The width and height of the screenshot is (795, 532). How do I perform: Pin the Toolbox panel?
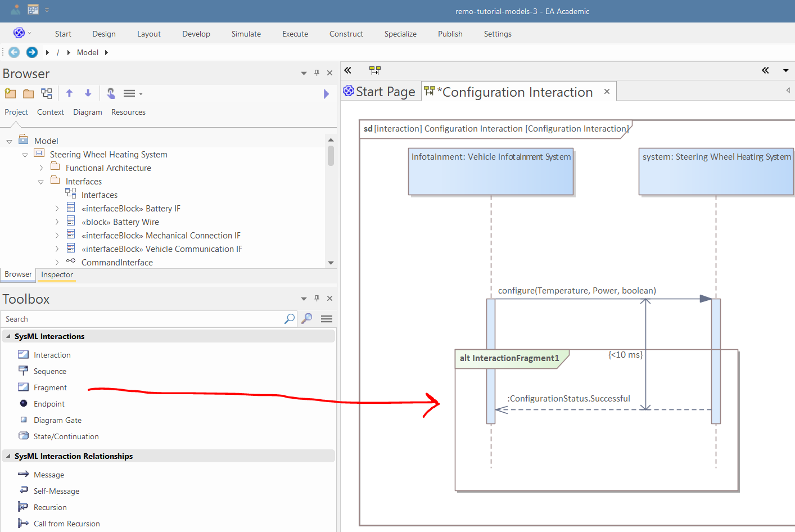coord(317,299)
